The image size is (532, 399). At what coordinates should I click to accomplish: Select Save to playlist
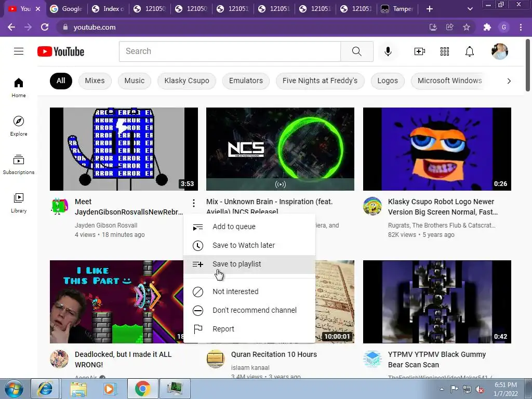pyautogui.click(x=249, y=264)
